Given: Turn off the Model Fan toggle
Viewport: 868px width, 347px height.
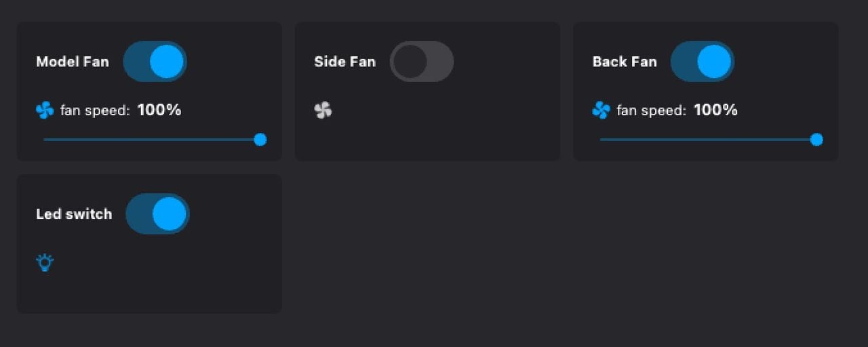Looking at the screenshot, I should tap(155, 62).
